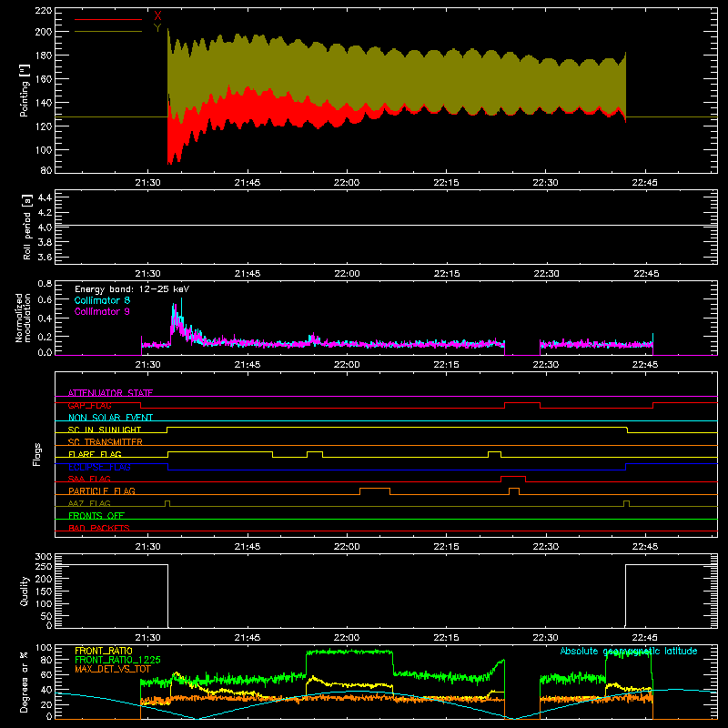Click the 0.8 tick on modulation axis
The image size is (728, 728).
[x=45, y=283]
